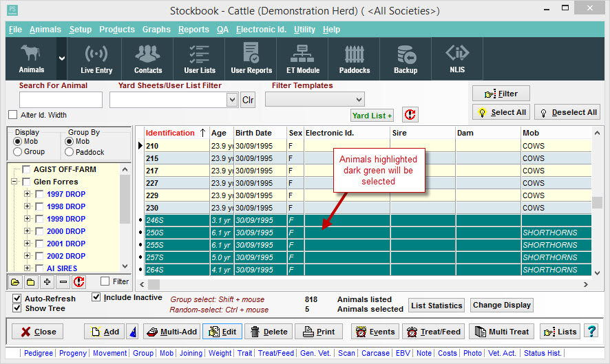Image resolution: width=610 pixels, height=364 pixels.
Task: Tick the AGIST OFF-FARM checkbox
Action: [26, 169]
